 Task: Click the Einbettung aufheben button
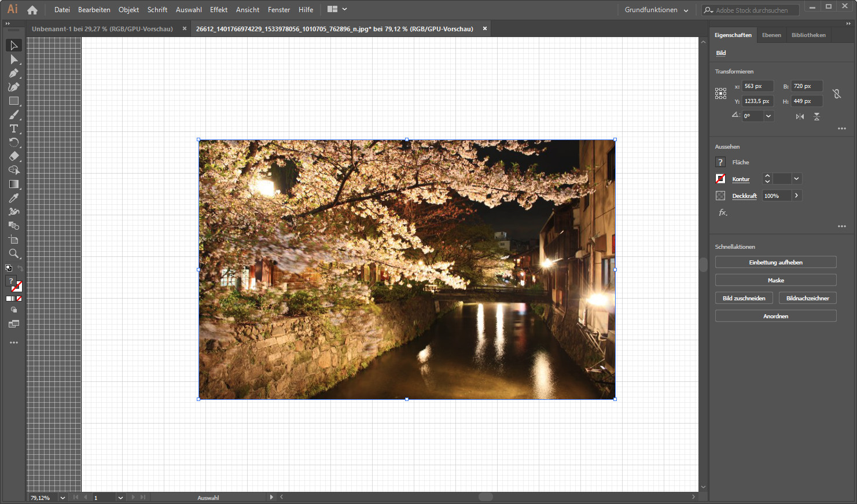(x=775, y=263)
